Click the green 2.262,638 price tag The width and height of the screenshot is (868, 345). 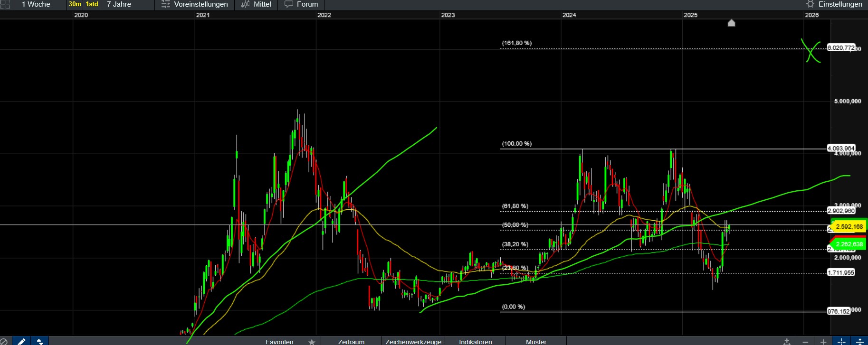(849, 244)
